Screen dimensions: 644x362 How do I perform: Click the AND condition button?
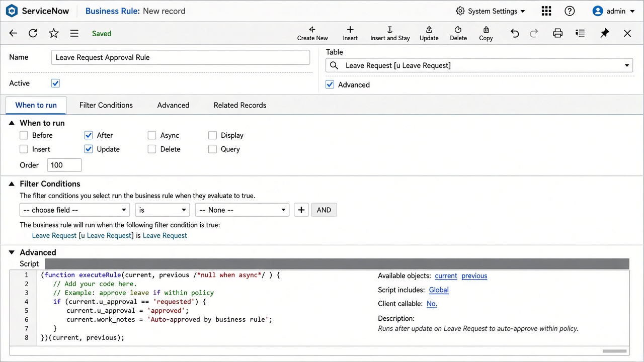pyautogui.click(x=324, y=210)
